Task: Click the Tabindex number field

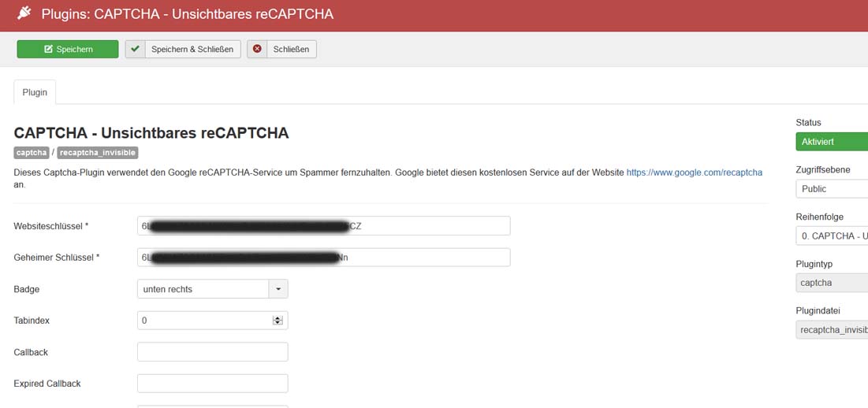Action: (213, 321)
